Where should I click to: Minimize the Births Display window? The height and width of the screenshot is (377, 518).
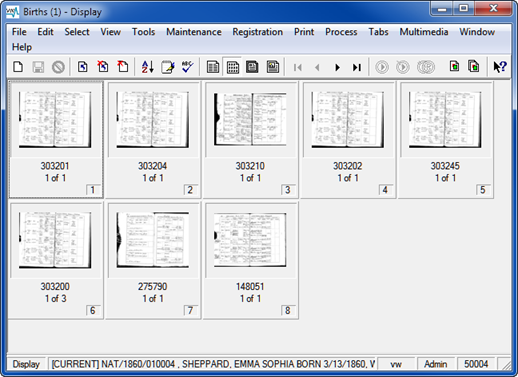[442, 9]
